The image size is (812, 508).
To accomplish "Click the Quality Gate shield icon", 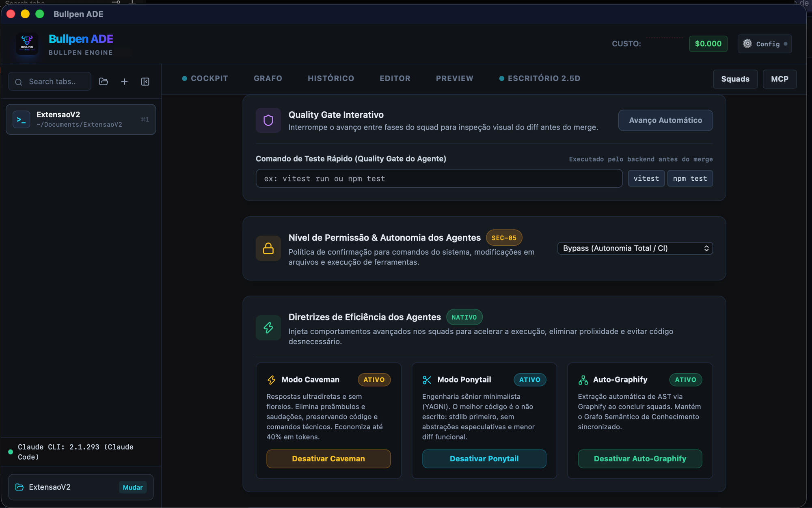I will pos(268,120).
